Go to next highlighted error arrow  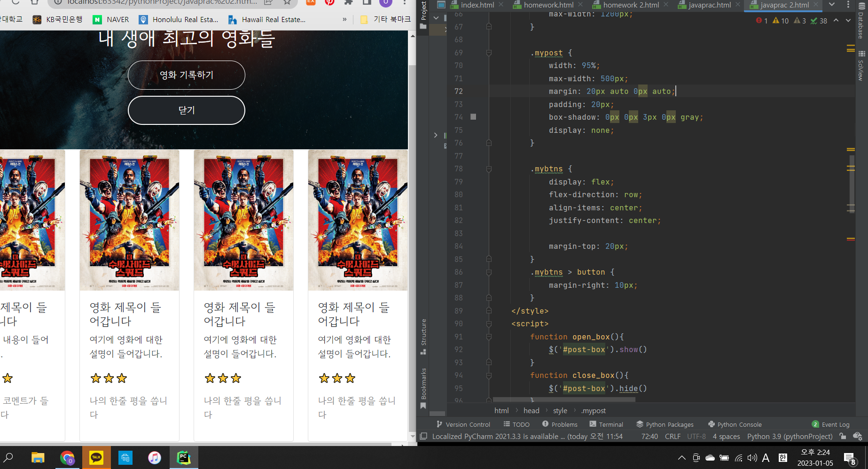pyautogui.click(x=848, y=20)
